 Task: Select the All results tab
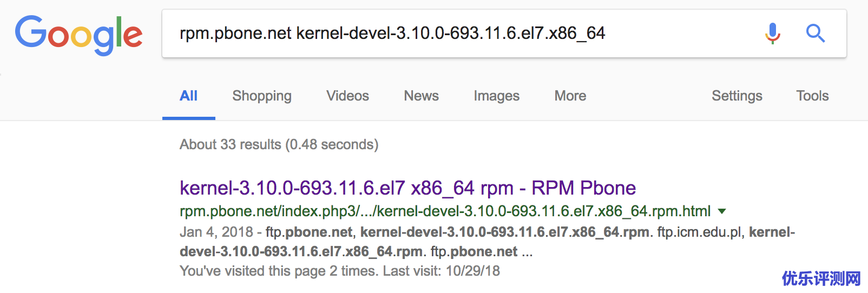click(188, 96)
